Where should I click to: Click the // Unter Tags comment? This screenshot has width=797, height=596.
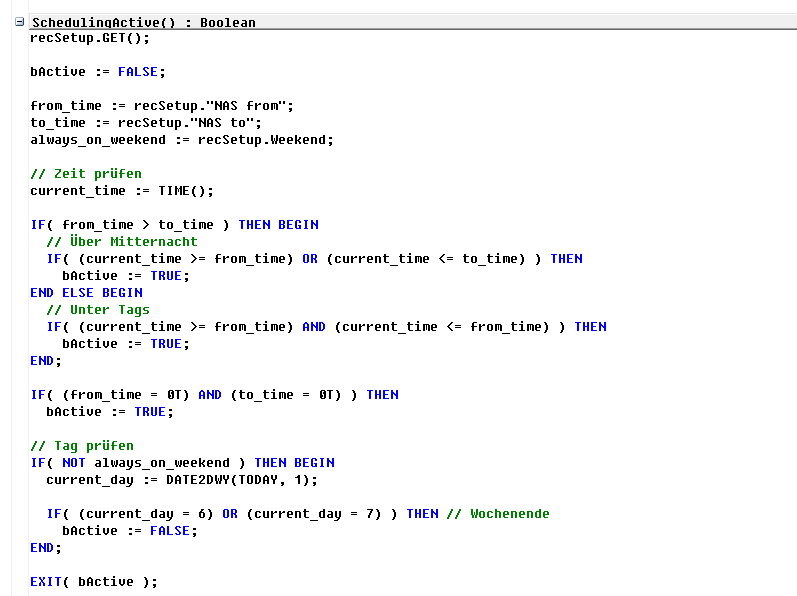tap(97, 310)
